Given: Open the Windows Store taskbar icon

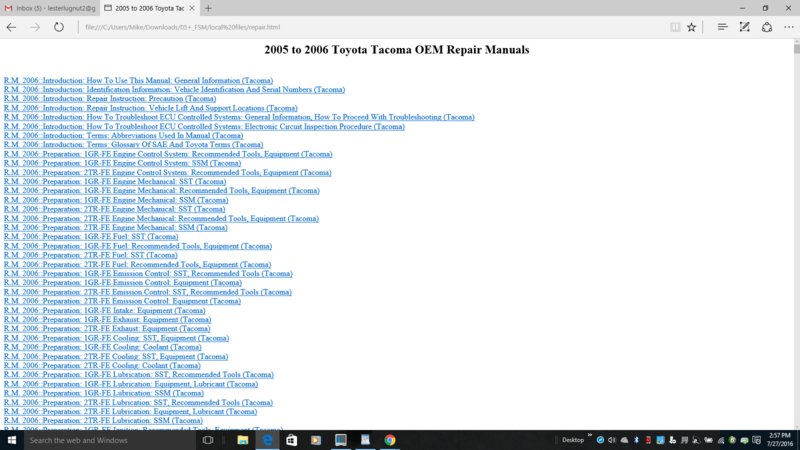Looking at the screenshot, I should click(x=291, y=440).
